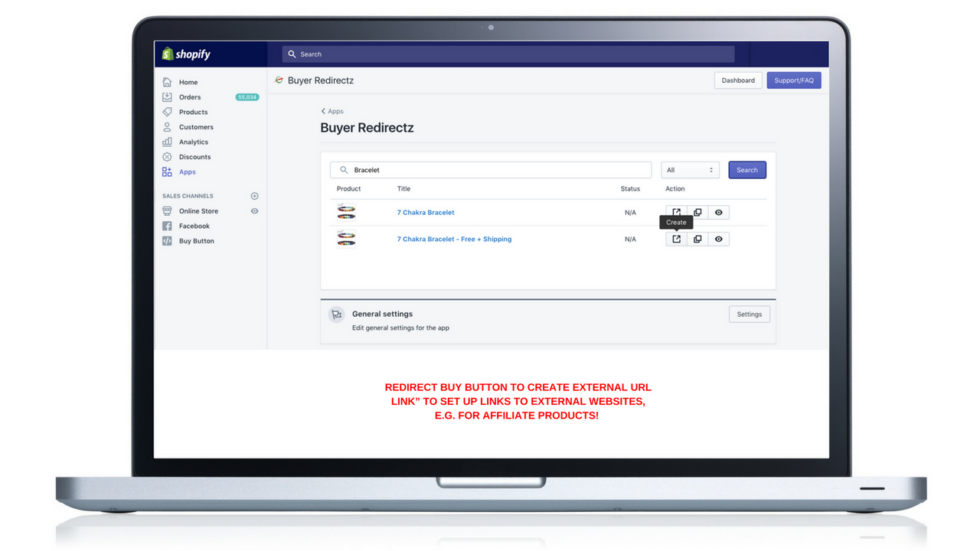Click the eye icon on the Free + Shipping row
This screenshot has width=980, height=551.
(718, 239)
